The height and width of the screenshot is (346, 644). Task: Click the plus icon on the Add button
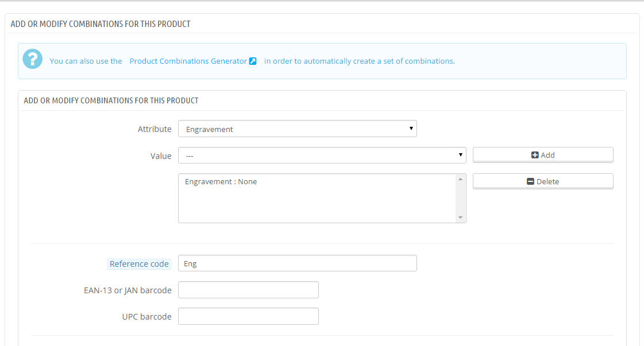(x=535, y=155)
